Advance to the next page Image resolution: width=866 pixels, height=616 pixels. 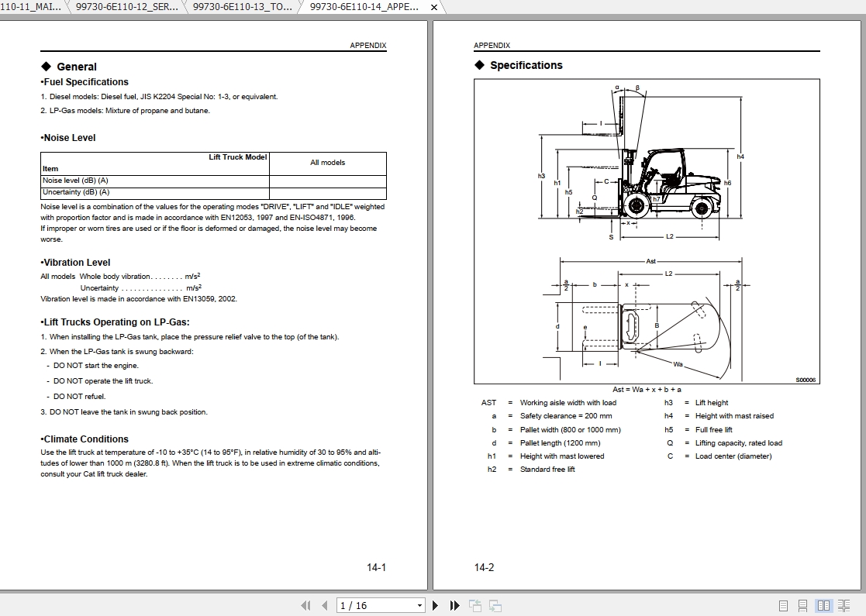[x=435, y=605]
